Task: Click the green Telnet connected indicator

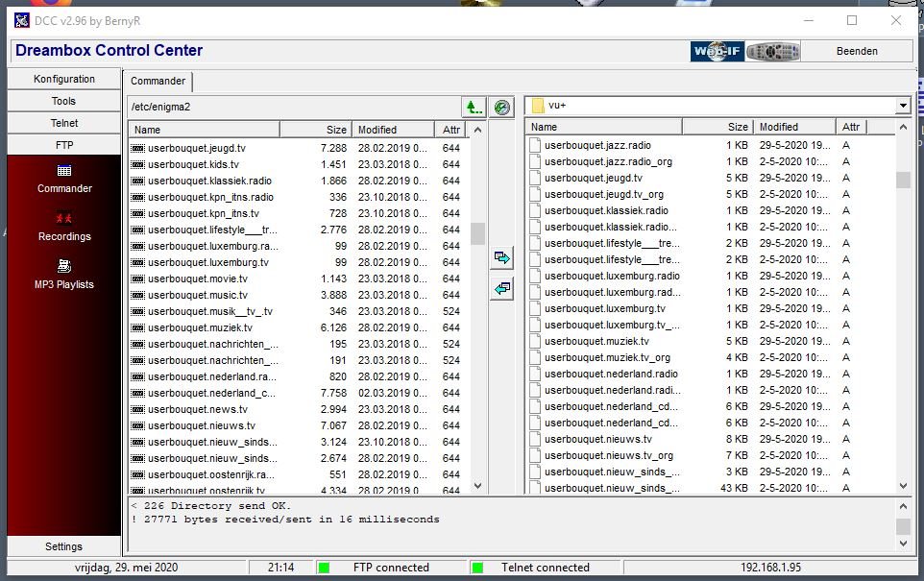Action: tap(477, 568)
